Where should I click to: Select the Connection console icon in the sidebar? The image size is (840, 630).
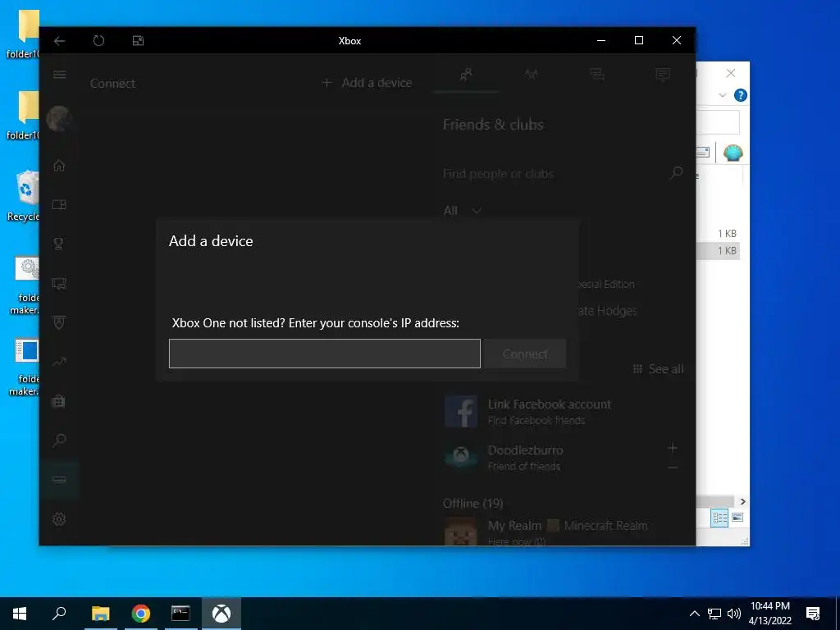(59, 479)
